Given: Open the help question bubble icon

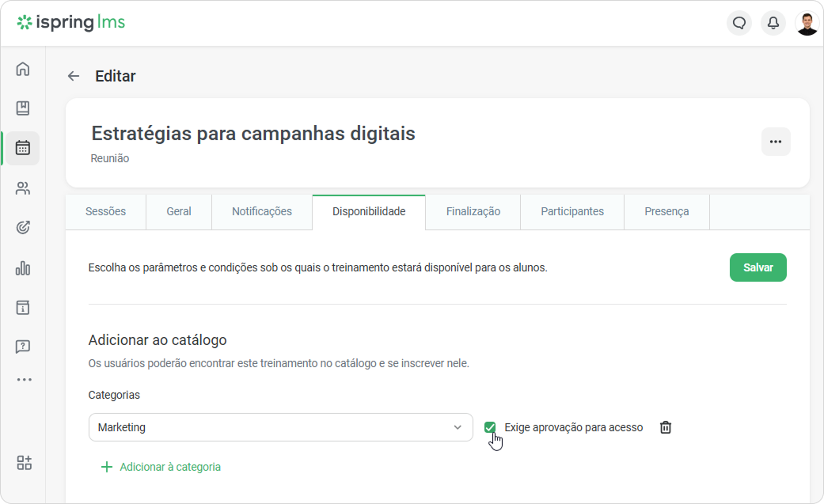Looking at the screenshot, I should click(x=23, y=347).
